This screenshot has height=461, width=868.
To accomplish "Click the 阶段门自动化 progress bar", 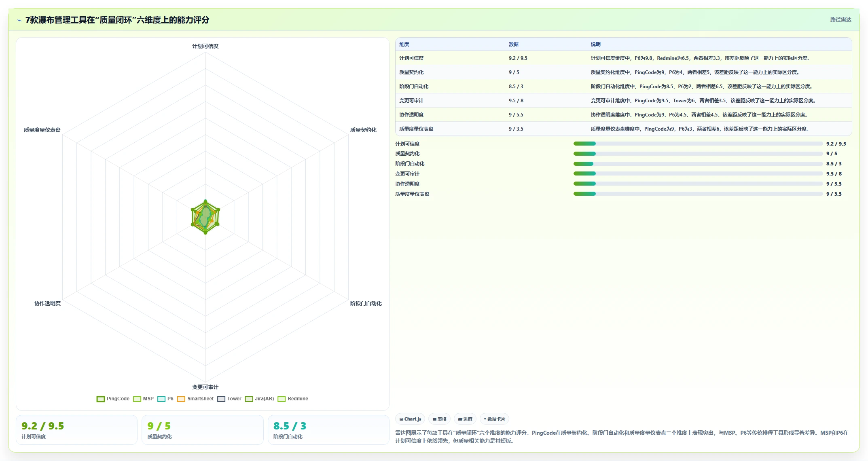I will click(698, 164).
